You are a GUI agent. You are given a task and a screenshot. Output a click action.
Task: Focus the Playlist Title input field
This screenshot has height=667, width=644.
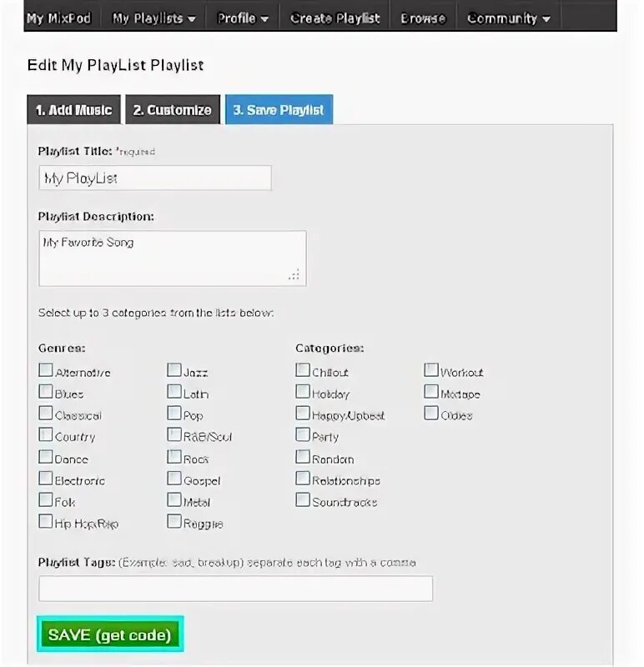click(x=155, y=178)
